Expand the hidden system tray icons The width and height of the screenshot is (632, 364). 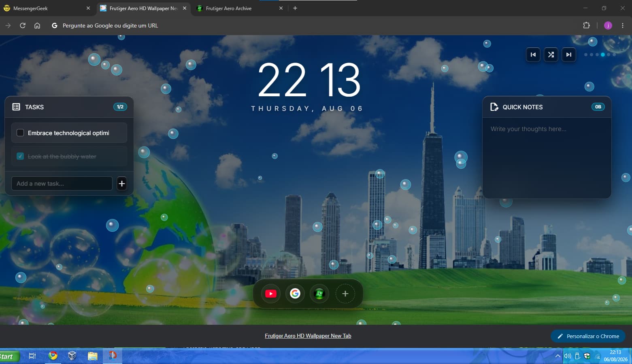558,356
